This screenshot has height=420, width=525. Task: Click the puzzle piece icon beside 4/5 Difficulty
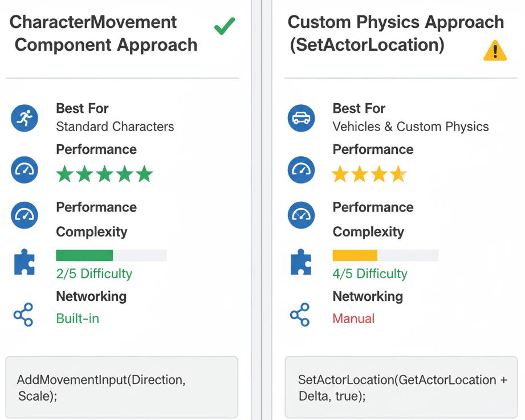click(x=301, y=262)
